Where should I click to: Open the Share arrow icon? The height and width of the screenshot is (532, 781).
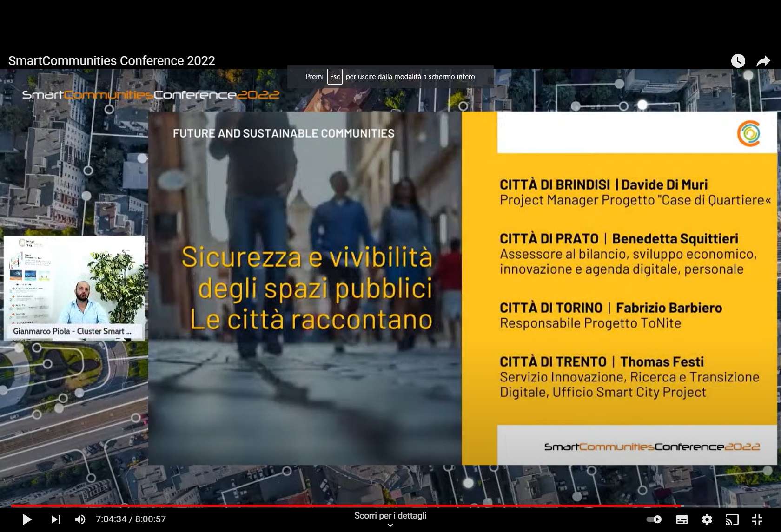(x=763, y=61)
